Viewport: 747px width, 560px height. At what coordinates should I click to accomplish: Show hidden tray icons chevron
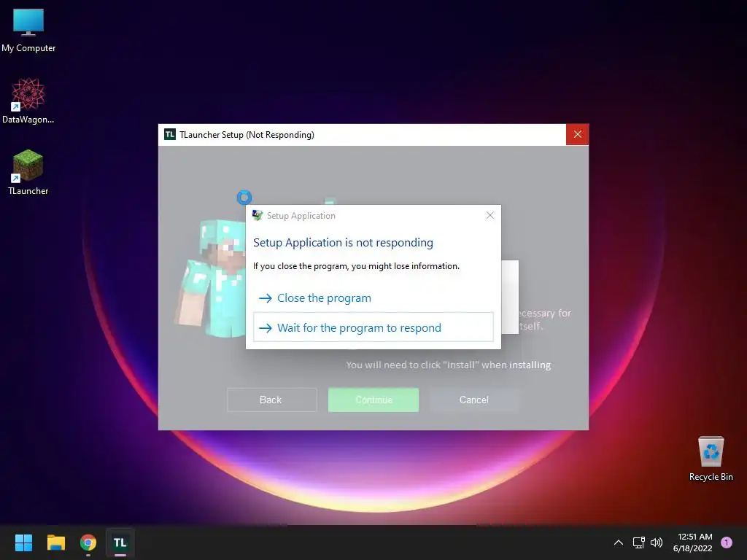point(619,542)
